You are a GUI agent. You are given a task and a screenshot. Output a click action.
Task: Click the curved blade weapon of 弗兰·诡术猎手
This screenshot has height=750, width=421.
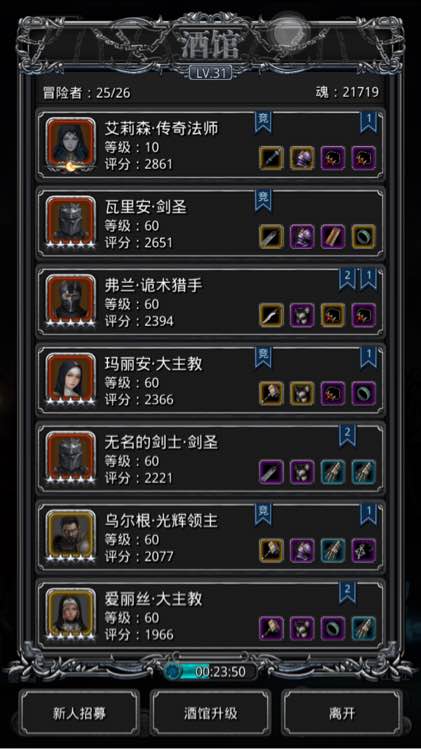point(271,315)
